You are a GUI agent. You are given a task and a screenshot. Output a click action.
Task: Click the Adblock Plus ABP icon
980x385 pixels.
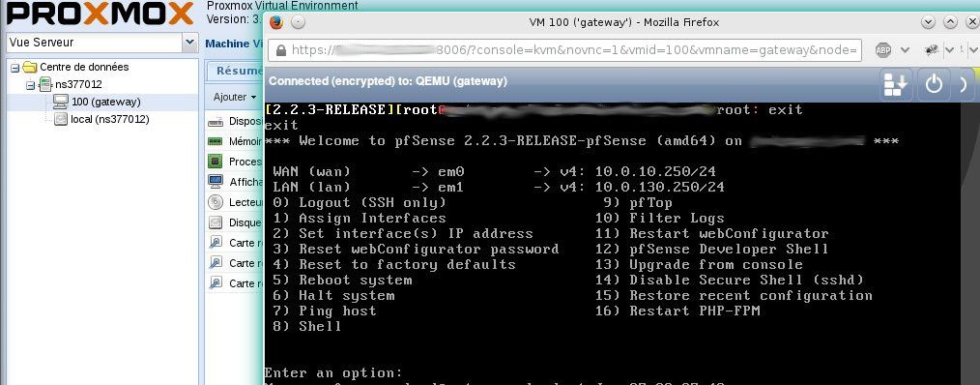pos(883,50)
